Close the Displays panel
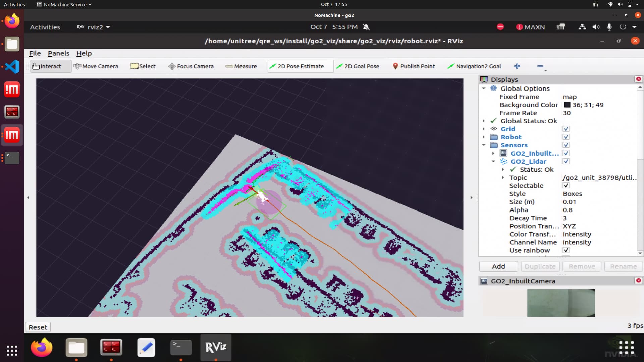Screen dimensions: 644x362 point(638,79)
